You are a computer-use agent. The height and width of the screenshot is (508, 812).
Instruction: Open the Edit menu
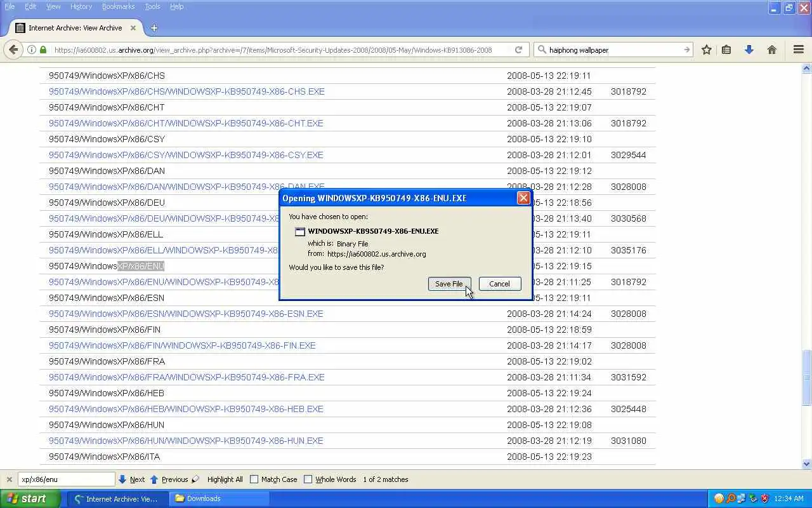coord(30,6)
